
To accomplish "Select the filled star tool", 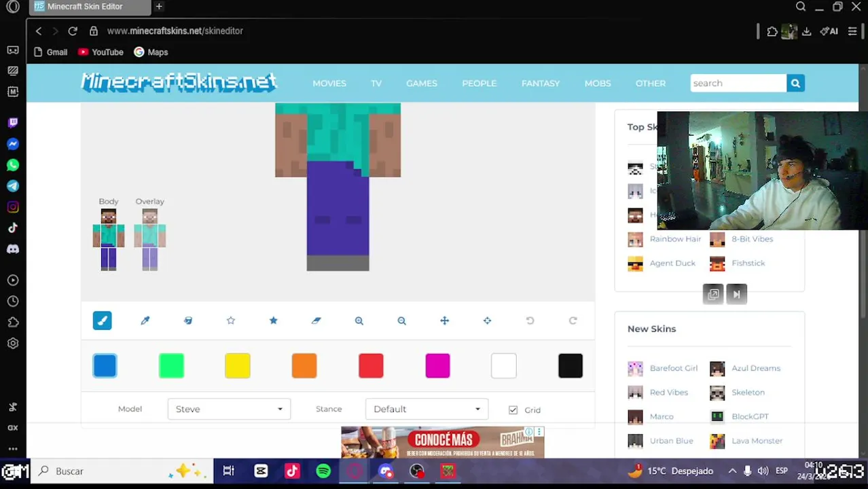I will 274,321.
